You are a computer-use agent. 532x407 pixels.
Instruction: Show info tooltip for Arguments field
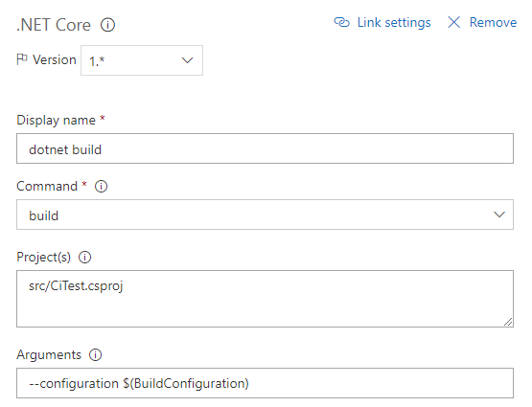tap(95, 355)
